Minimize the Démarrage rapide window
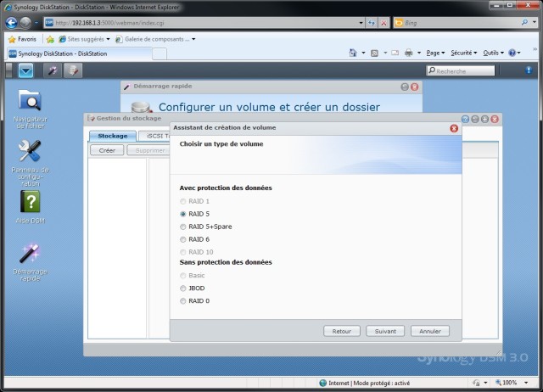543x392 pixels. click(x=405, y=87)
